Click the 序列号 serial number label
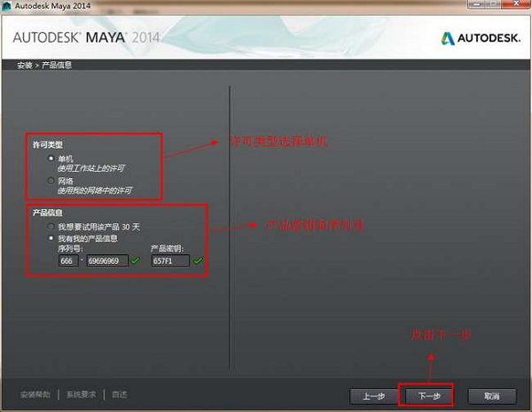532x412 pixels. click(70, 249)
